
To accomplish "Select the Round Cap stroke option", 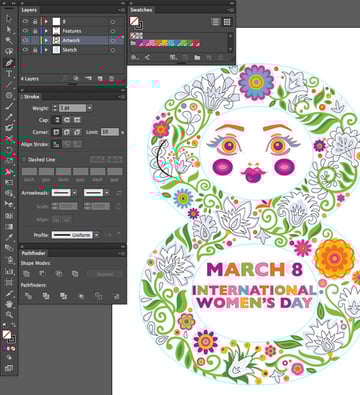I will point(67,120).
